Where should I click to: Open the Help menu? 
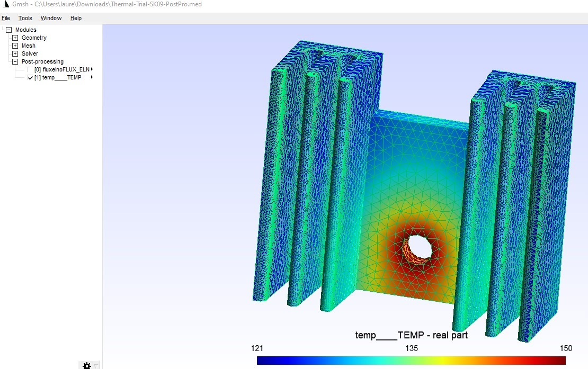click(x=76, y=18)
